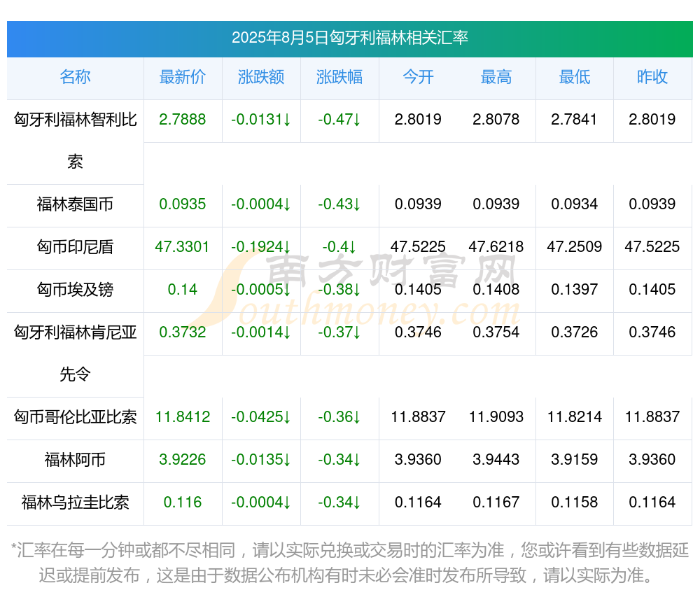The height and width of the screenshot is (597, 700).
Task: Click change amount -0.0135↓
Action: click(x=261, y=460)
